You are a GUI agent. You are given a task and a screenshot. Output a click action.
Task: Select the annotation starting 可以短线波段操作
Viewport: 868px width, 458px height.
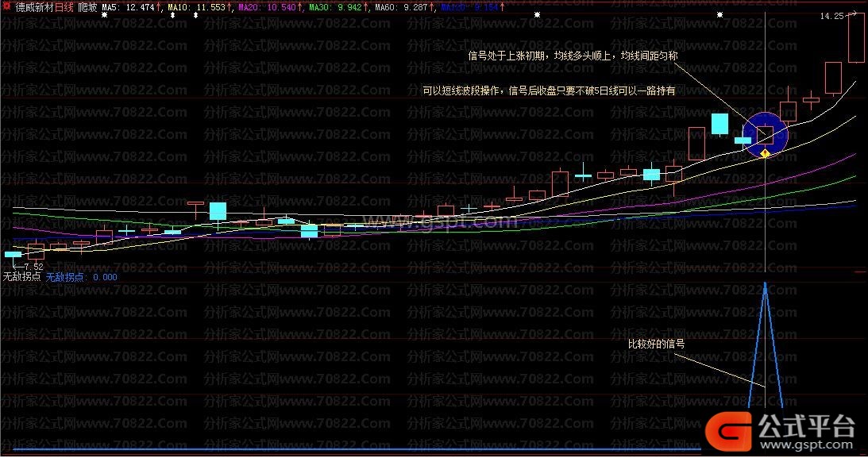(x=549, y=90)
